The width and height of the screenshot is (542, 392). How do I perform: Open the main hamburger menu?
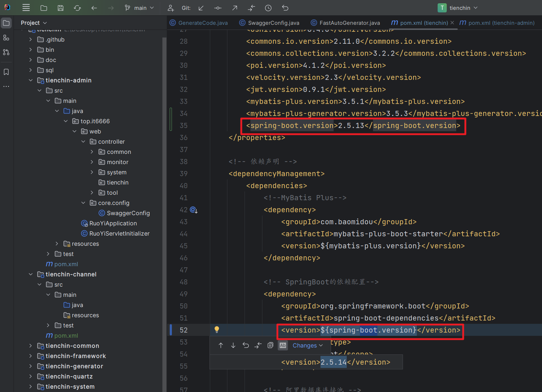26,8
